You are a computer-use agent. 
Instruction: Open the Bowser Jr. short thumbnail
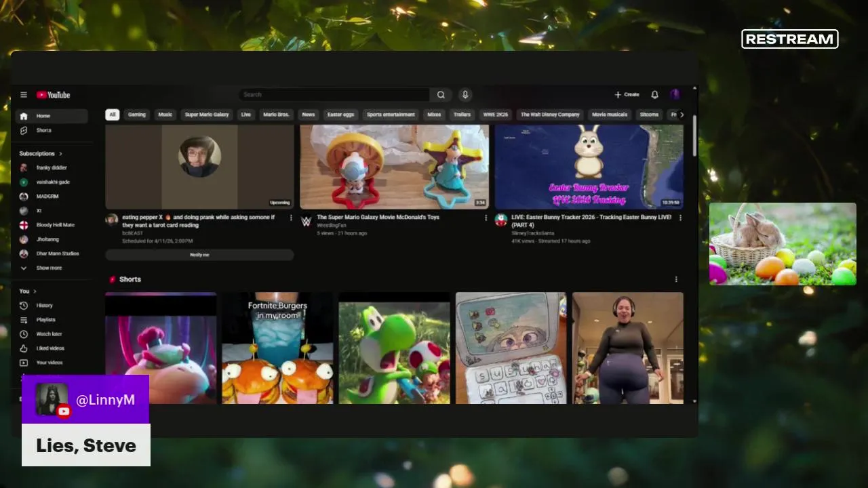pyautogui.click(x=161, y=348)
